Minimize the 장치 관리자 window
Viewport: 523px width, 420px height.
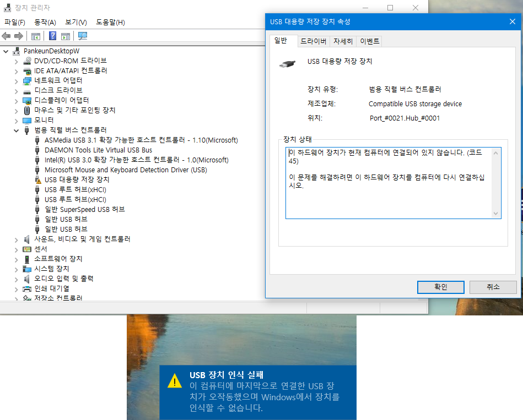coord(365,8)
